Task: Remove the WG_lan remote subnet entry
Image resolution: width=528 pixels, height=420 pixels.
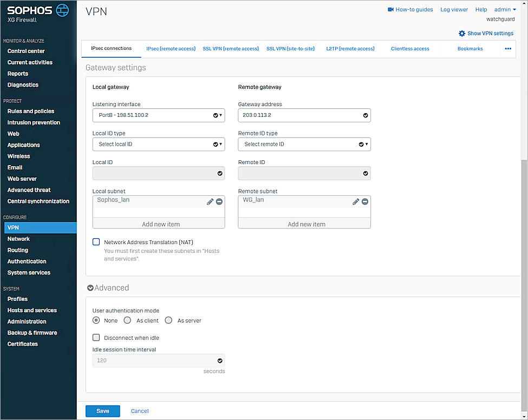Action: tap(364, 201)
